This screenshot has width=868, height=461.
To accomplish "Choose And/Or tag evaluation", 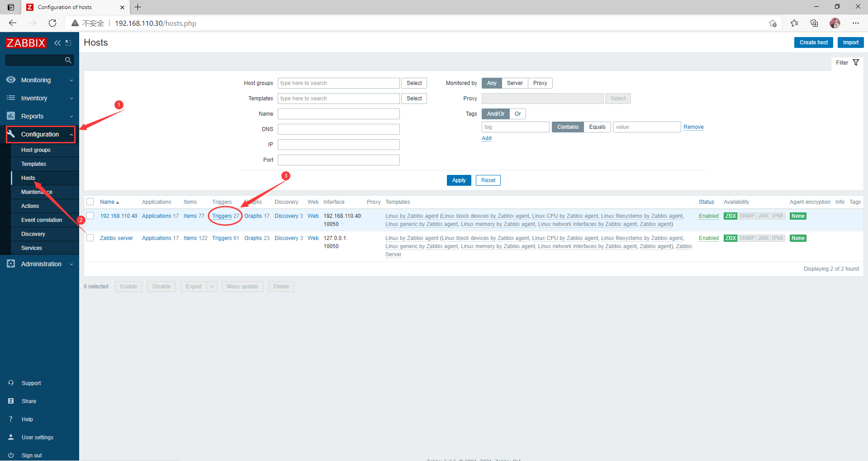I will [x=496, y=114].
